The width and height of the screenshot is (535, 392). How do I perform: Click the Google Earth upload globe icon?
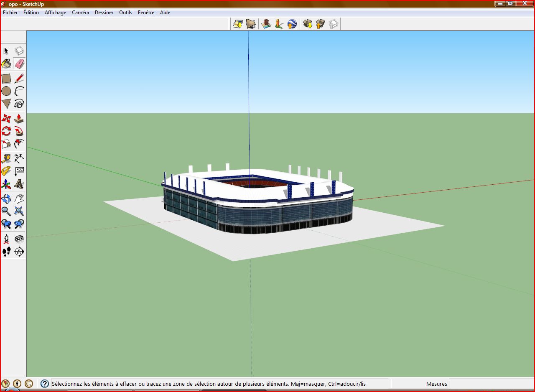tap(292, 24)
